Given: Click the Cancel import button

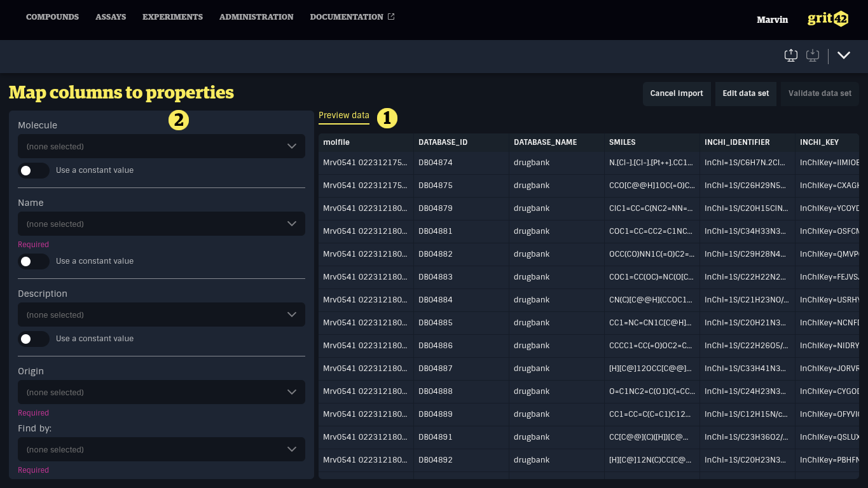Looking at the screenshot, I should 677,93.
